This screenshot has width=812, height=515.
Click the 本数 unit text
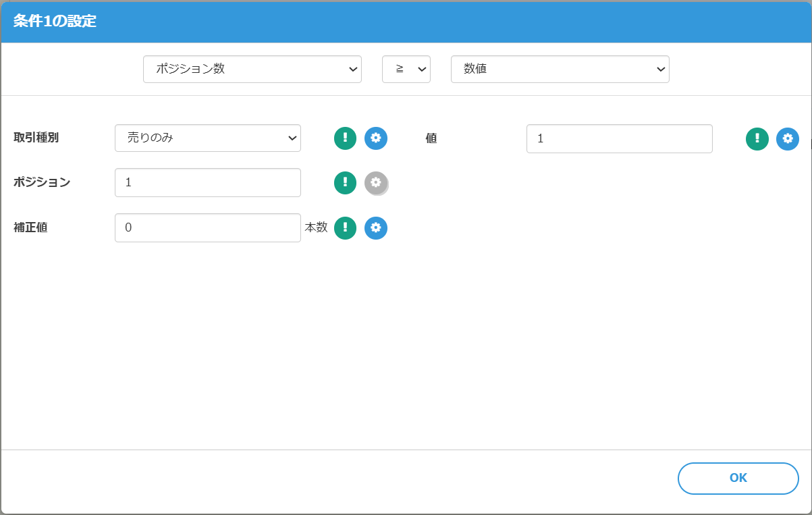click(x=316, y=227)
